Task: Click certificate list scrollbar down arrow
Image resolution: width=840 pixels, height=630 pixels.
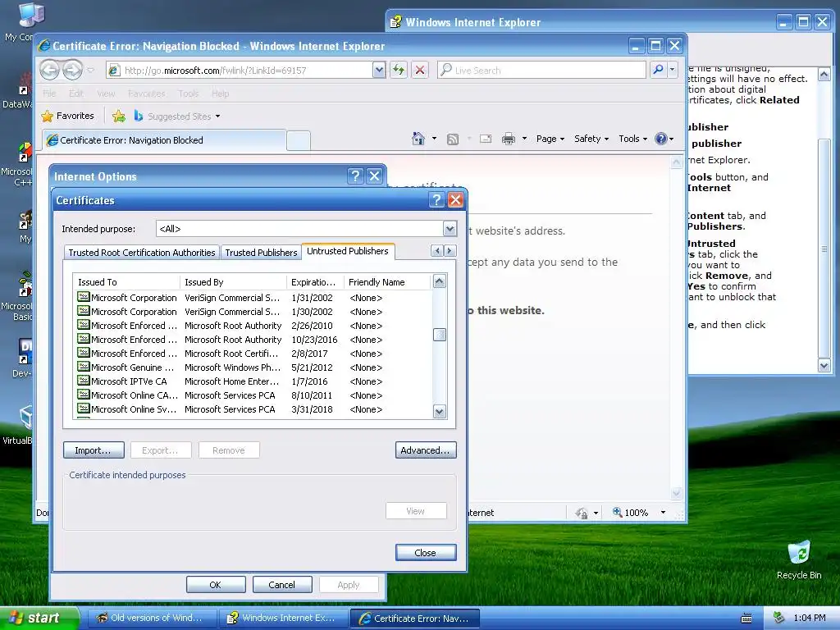Action: pos(440,412)
